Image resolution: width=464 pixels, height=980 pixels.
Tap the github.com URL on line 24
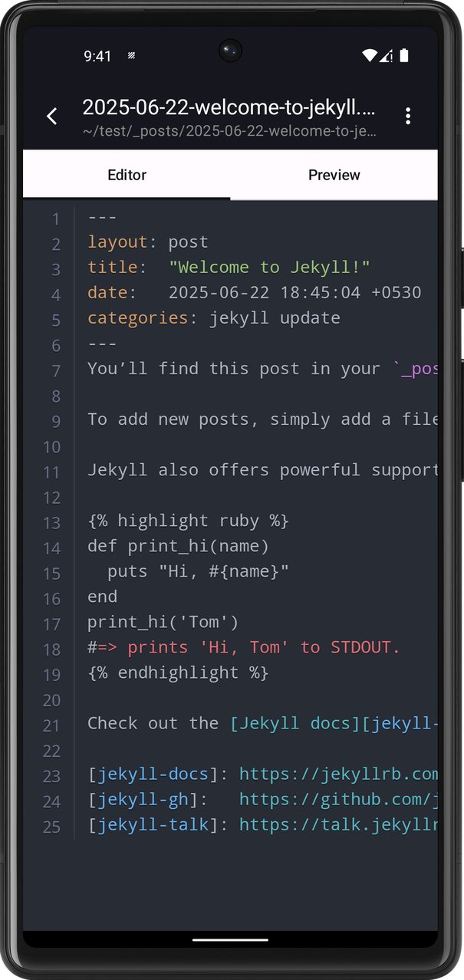pyautogui.click(x=338, y=800)
